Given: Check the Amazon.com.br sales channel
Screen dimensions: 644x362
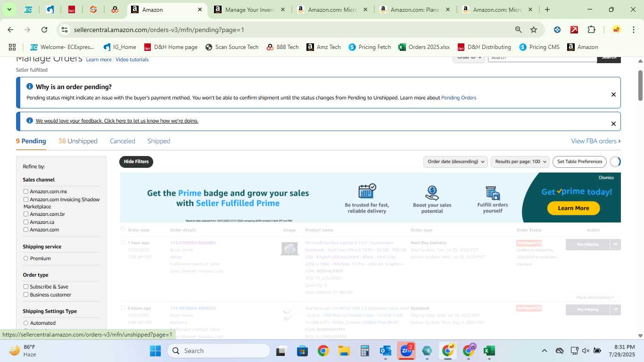Looking at the screenshot, I should click(26, 214).
